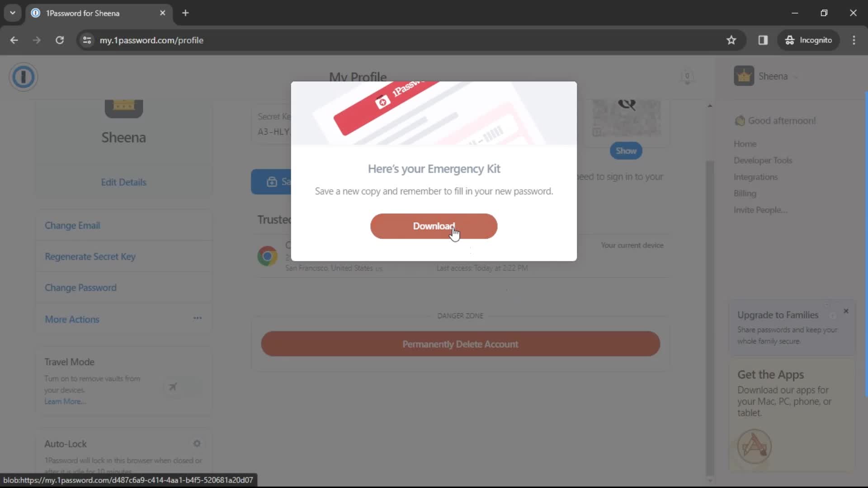
Task: Click the App Store icon in sidebar
Action: point(755,446)
